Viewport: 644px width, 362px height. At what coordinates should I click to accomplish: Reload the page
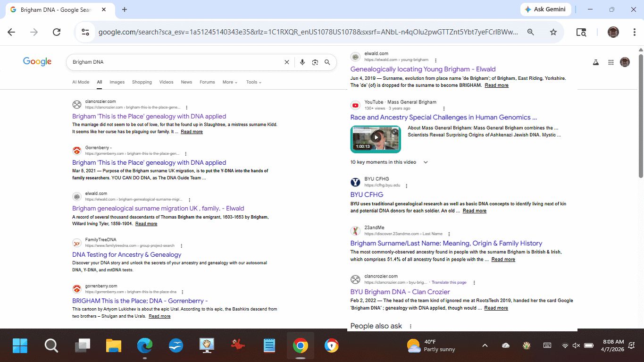57,32
